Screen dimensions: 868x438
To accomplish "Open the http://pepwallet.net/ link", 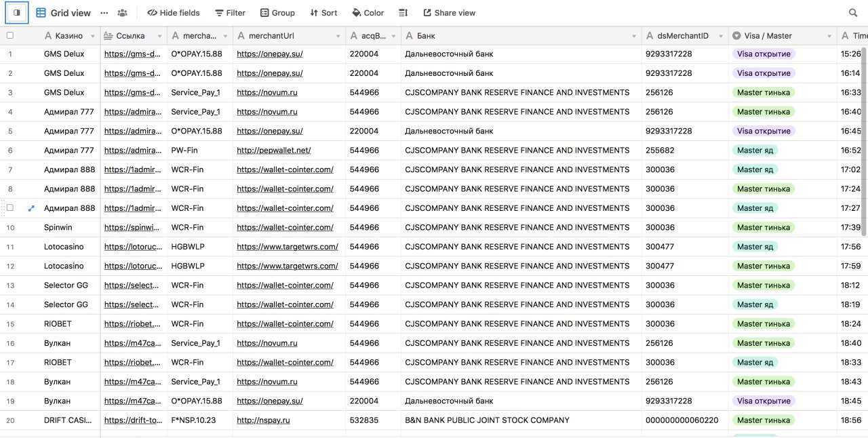I will point(274,151).
